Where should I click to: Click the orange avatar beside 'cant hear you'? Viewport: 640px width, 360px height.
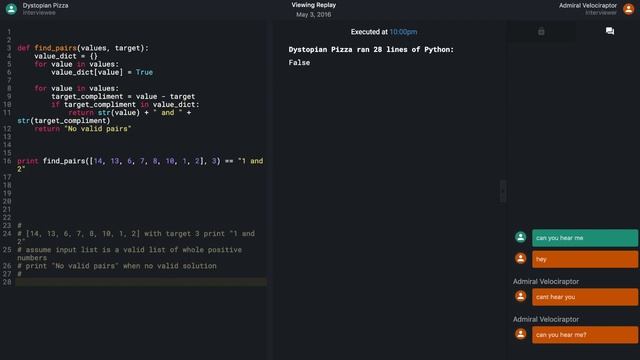tap(520, 296)
